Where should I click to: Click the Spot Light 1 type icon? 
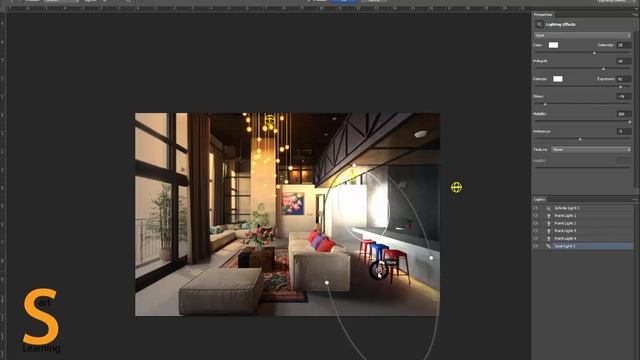[549, 246]
